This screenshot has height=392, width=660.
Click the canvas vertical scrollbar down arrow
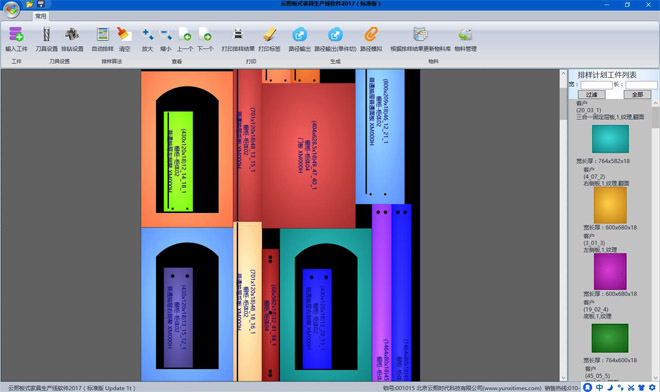click(563, 377)
